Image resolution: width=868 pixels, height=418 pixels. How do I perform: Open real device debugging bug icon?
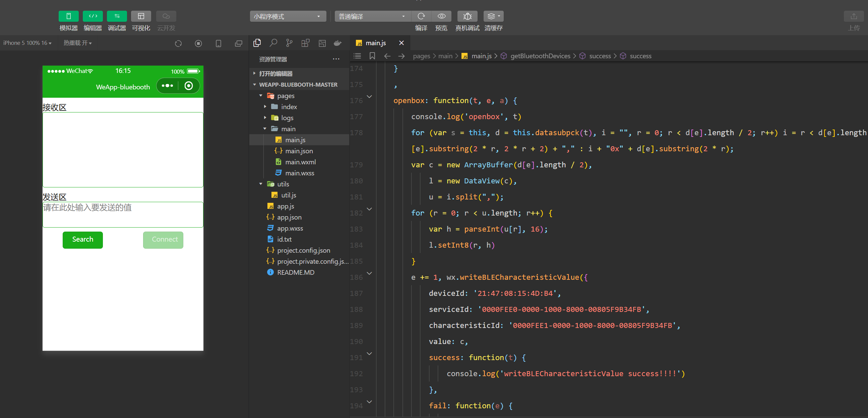pos(467,16)
